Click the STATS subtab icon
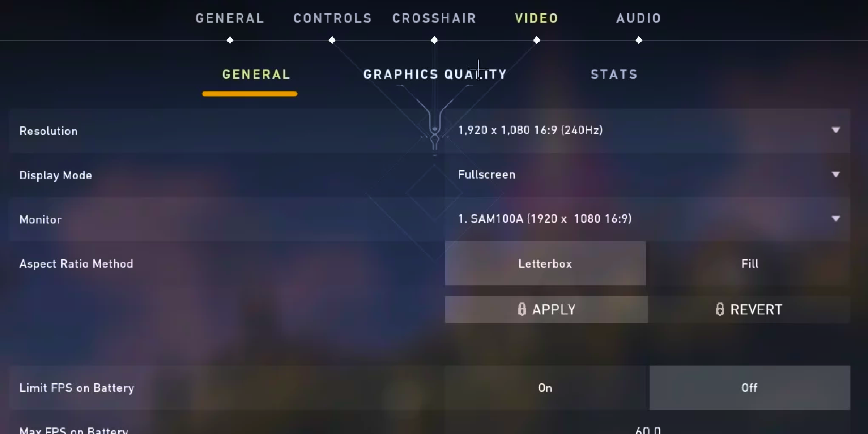 pos(614,74)
